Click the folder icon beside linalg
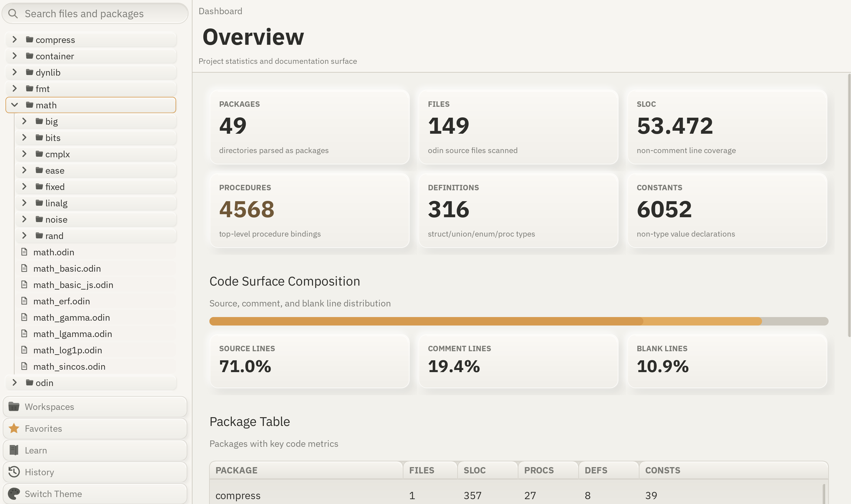 pos(39,203)
